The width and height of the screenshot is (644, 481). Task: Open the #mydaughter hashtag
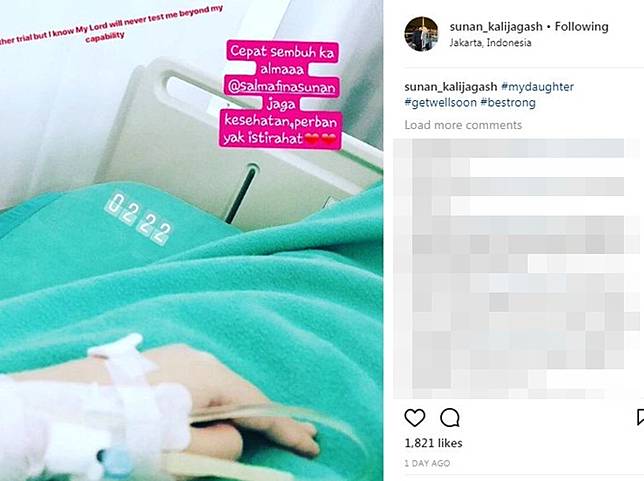click(x=538, y=87)
